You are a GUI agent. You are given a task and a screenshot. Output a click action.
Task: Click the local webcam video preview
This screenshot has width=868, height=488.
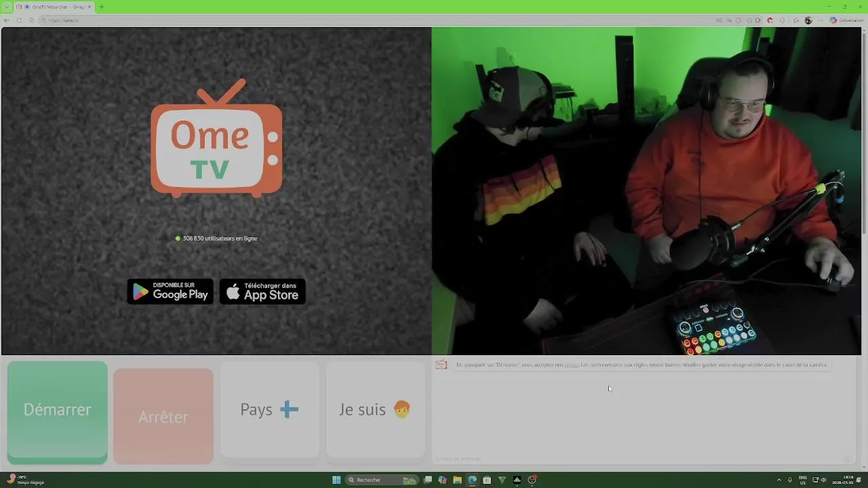pyautogui.click(x=646, y=190)
